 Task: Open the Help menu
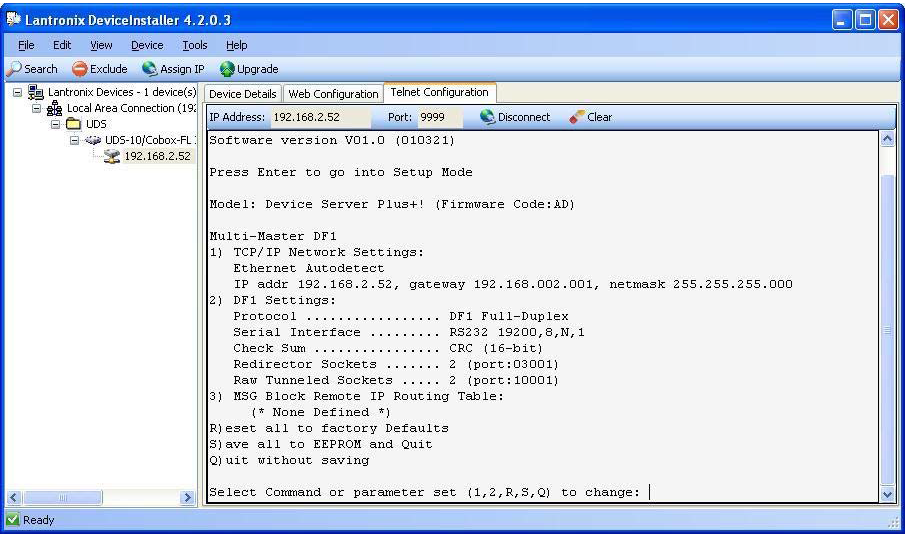[x=237, y=45]
